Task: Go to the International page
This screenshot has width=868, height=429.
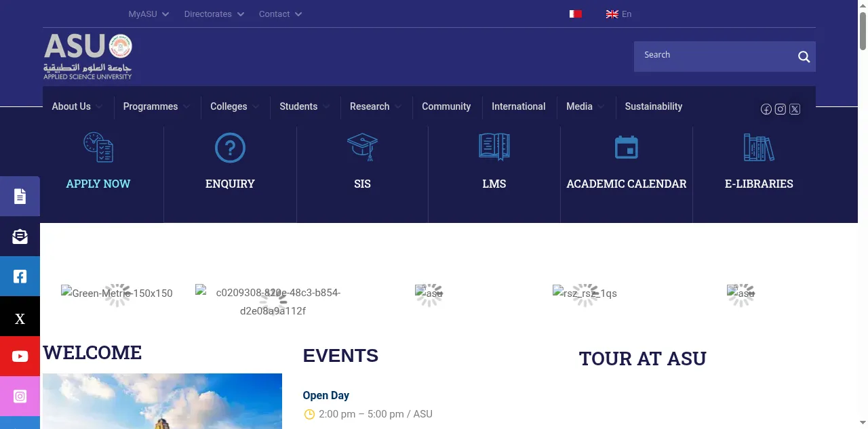Action: (x=519, y=106)
